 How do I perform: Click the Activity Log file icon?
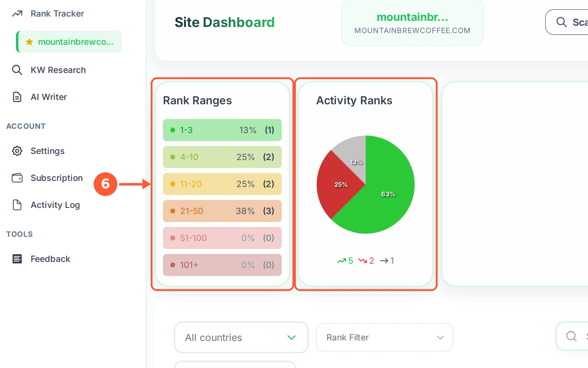[x=17, y=205]
